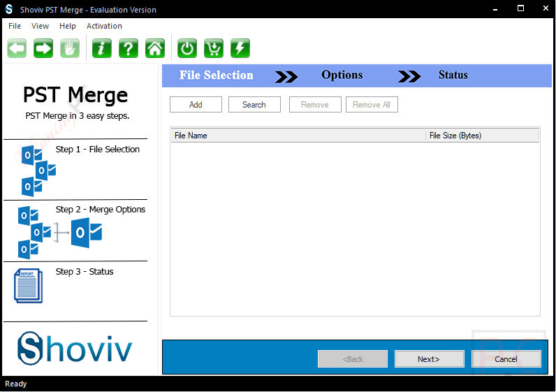Click the 'Ready' status bar text

(15, 384)
